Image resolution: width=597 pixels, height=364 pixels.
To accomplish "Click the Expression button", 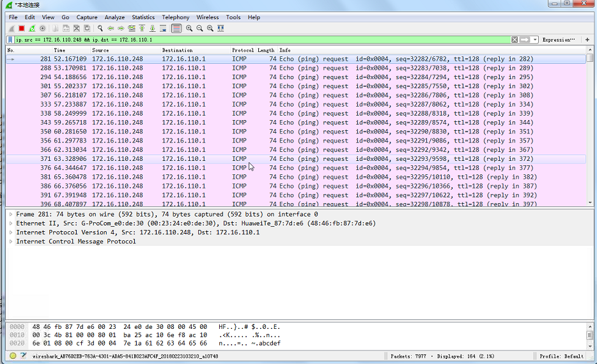I will click(x=558, y=40).
